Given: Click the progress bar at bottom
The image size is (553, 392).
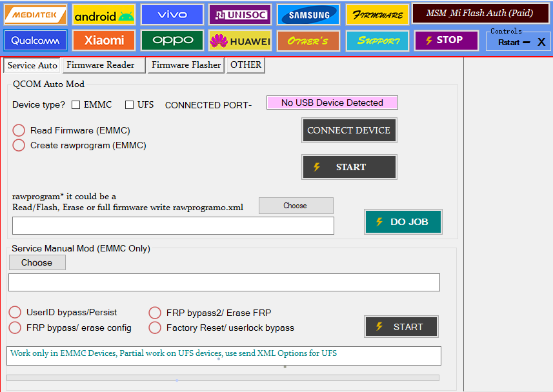Looking at the screenshot, I should (x=223, y=378).
